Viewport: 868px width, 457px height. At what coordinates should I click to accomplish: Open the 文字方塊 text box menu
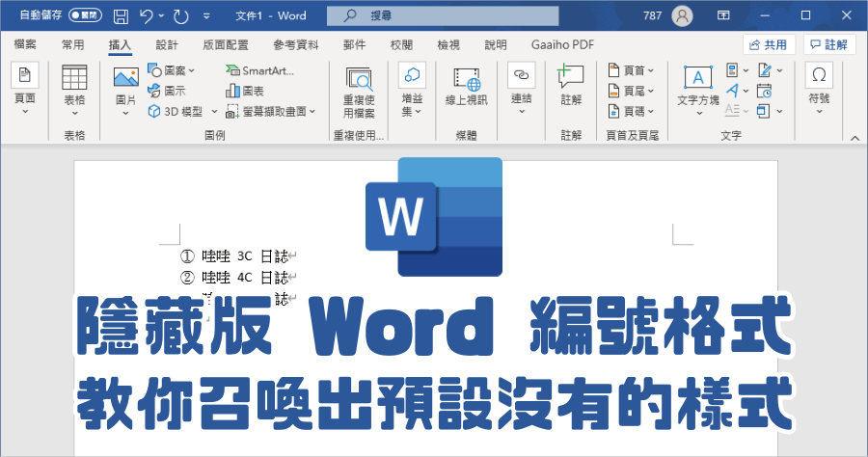(698, 91)
